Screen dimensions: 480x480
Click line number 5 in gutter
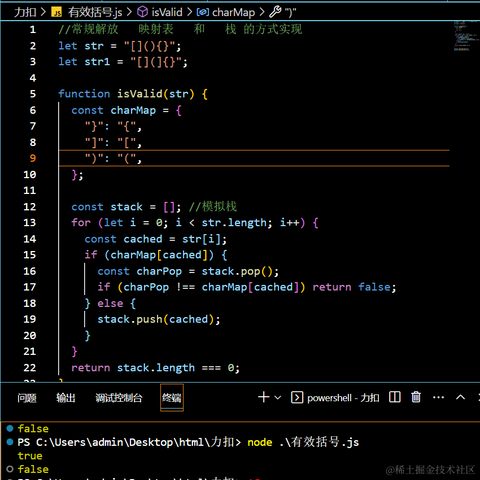(x=33, y=94)
